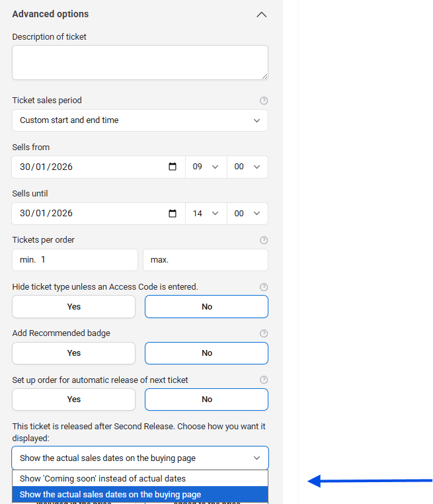Screen dimensions: 433x504
Task: Open Sells from hour dropdown
Action: pos(206,167)
